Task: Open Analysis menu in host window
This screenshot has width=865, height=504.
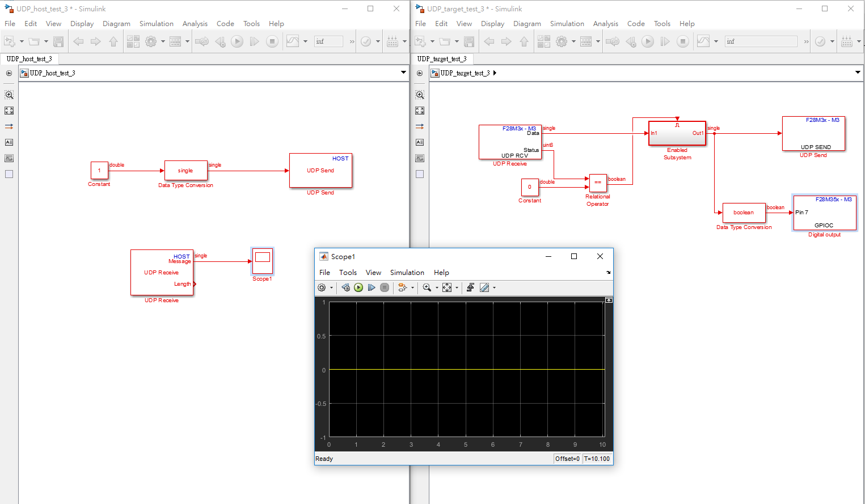Action: [195, 24]
